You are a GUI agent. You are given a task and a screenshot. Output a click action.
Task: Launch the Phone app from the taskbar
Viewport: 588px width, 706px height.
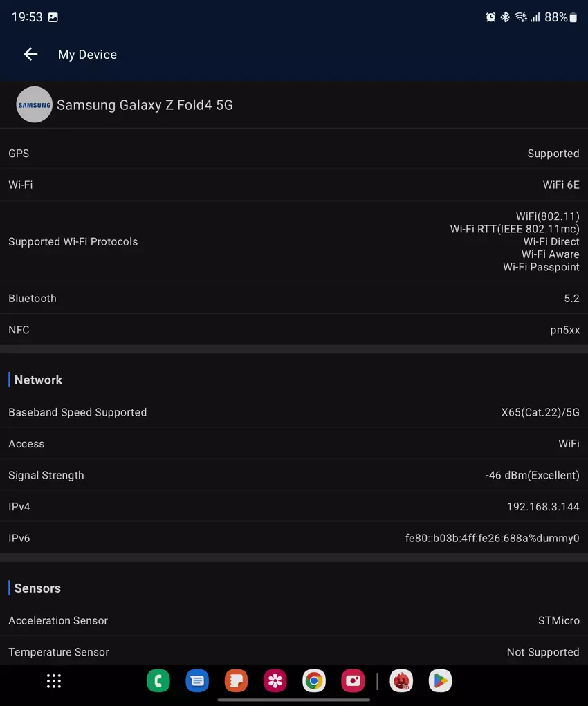click(x=158, y=681)
